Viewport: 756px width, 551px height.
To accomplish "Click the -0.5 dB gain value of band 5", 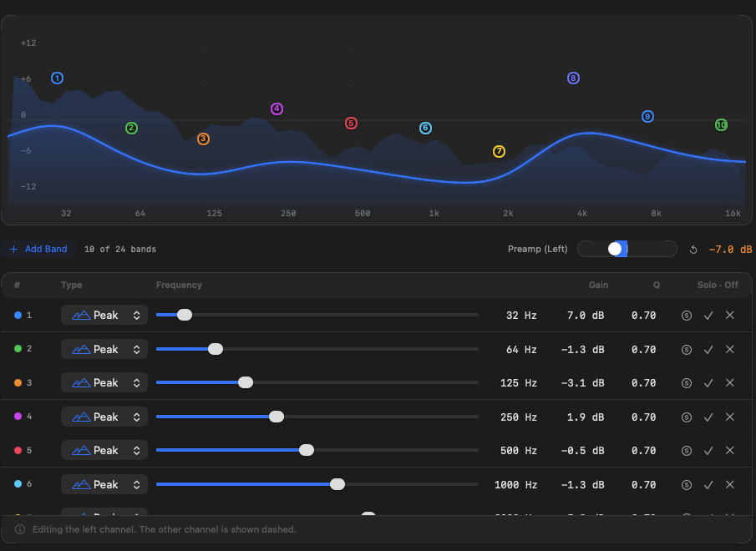I will pyautogui.click(x=582, y=450).
